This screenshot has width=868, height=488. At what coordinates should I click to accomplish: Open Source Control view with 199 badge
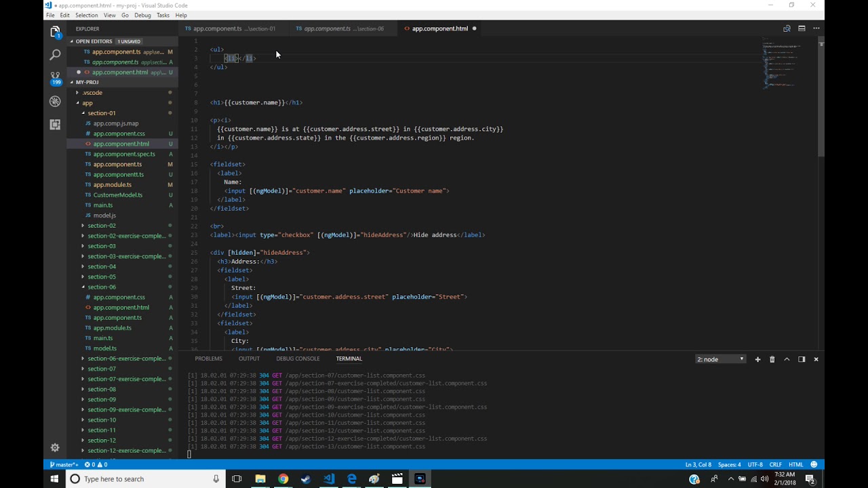pos(55,78)
